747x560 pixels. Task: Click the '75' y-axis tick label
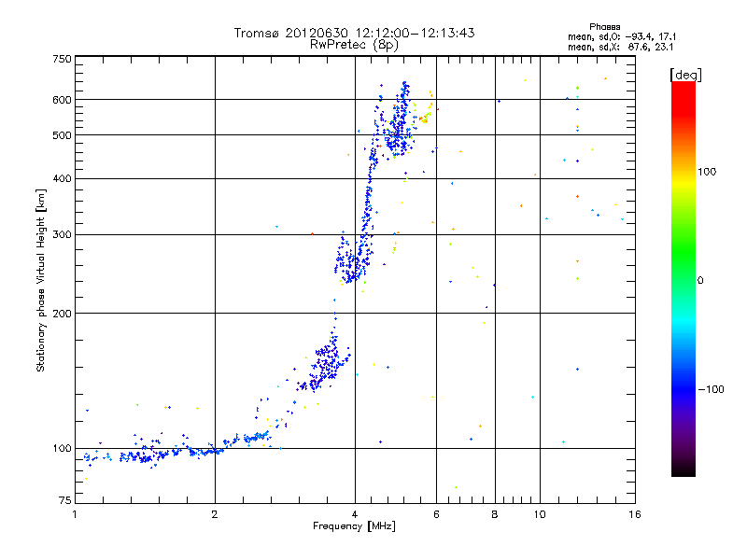(65, 500)
